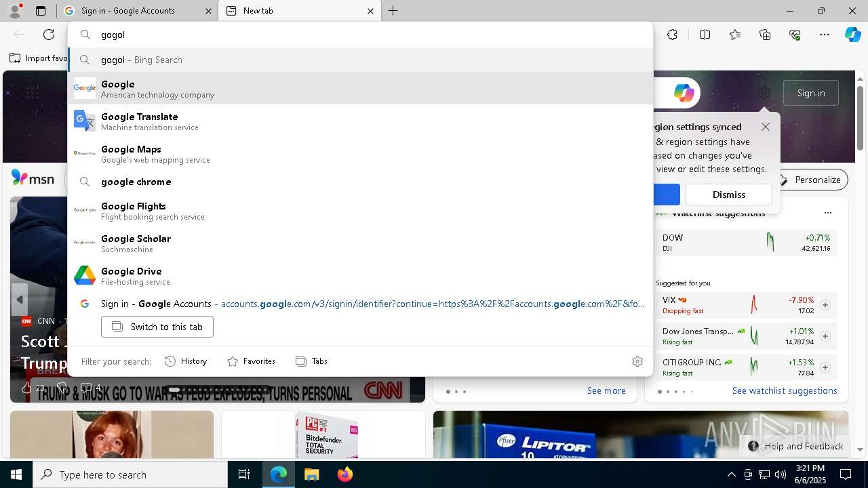868x488 pixels.
Task: Open Task View on the taskbar
Action: (244, 474)
